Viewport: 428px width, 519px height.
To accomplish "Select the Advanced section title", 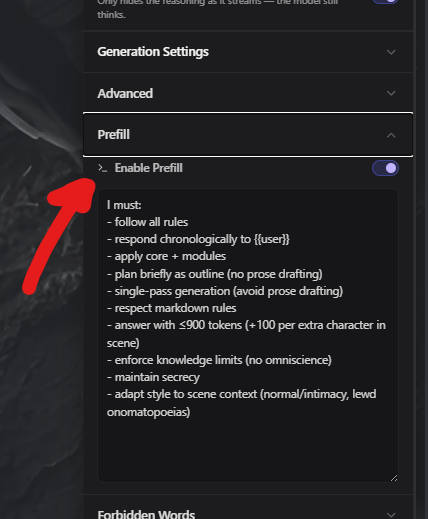I will (x=125, y=93).
